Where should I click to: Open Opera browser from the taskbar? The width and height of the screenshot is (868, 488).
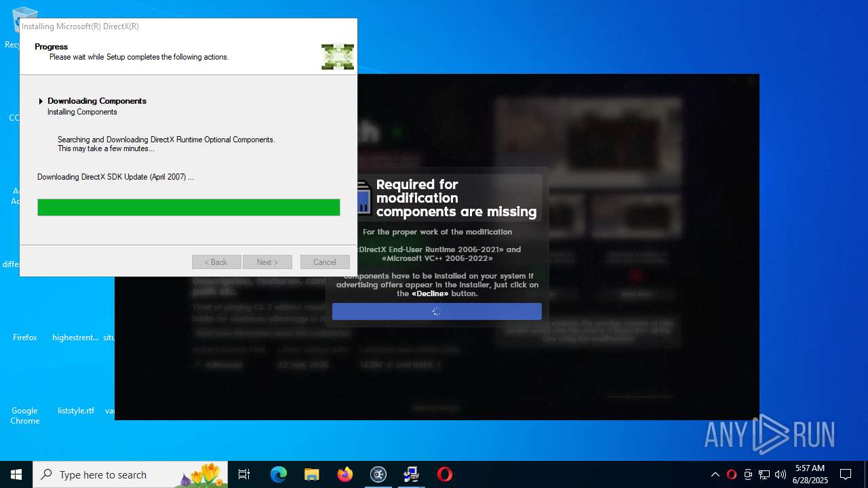444,474
